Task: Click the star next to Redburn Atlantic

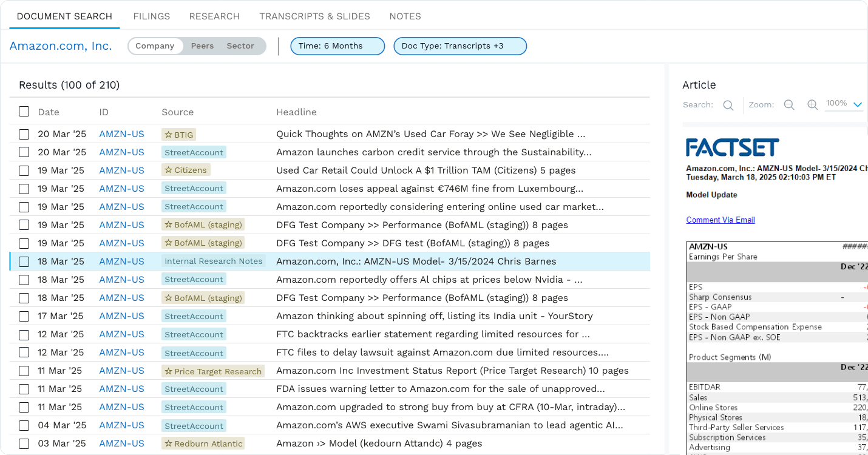Action: [x=169, y=443]
